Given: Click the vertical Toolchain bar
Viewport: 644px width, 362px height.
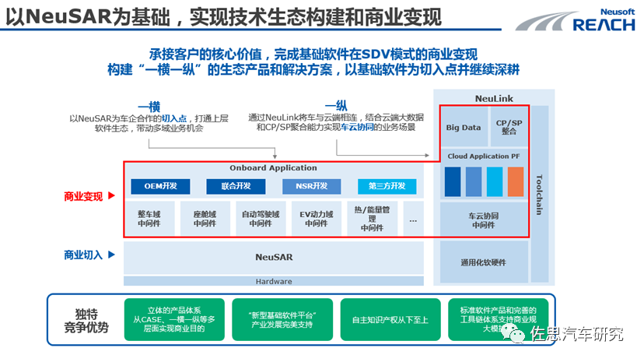Looking at the screenshot, I should coord(540,194).
